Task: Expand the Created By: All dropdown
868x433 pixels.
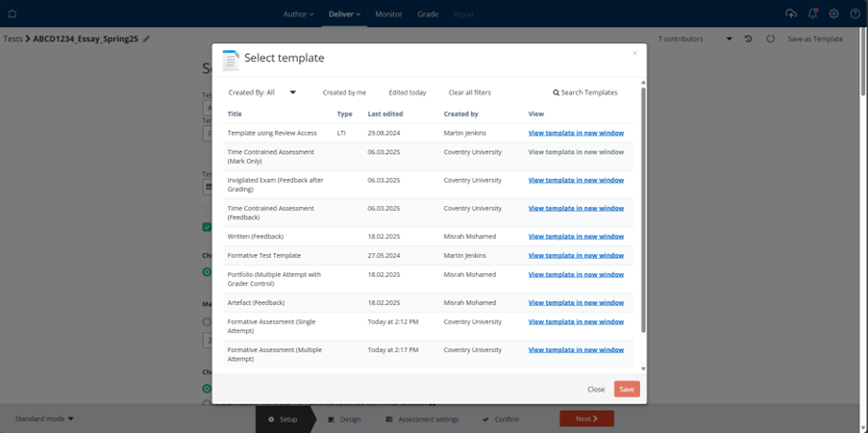Action: tap(262, 92)
